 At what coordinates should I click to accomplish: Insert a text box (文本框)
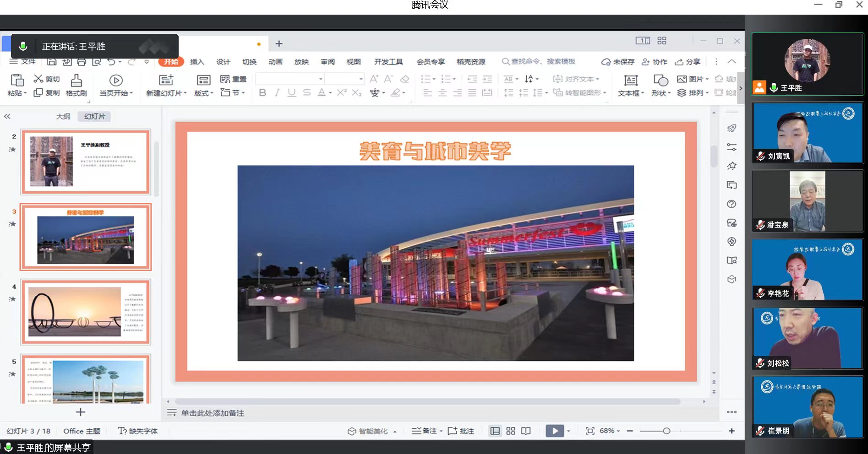tap(630, 81)
